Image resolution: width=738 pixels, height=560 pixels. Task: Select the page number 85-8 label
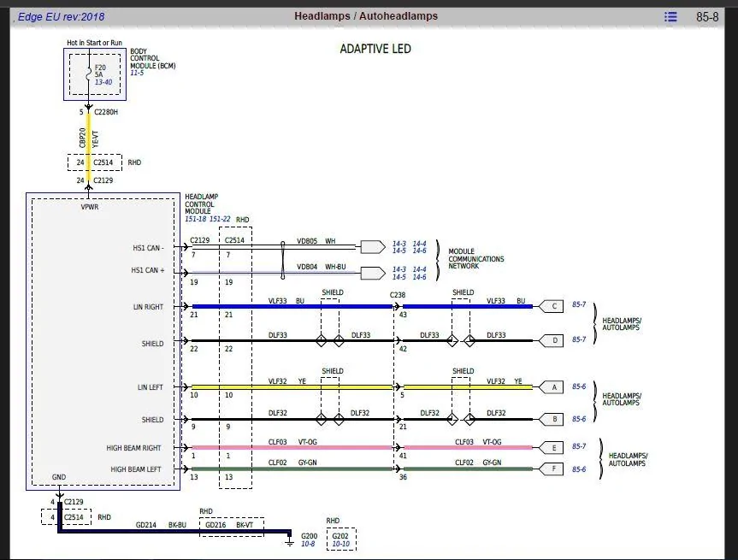(x=707, y=17)
